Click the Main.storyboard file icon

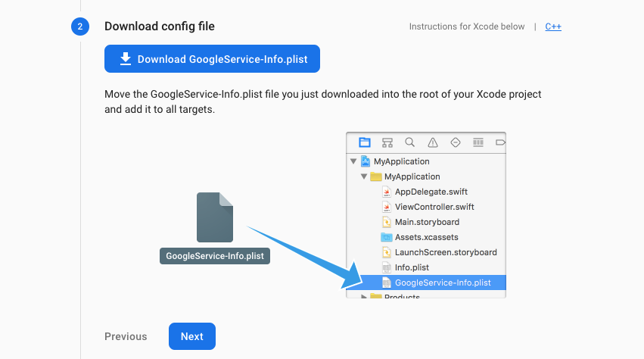click(x=387, y=222)
